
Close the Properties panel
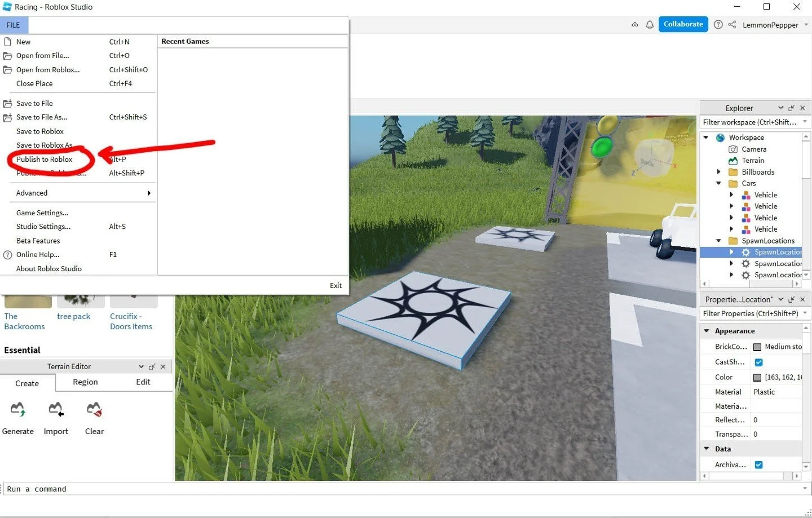[802, 299]
